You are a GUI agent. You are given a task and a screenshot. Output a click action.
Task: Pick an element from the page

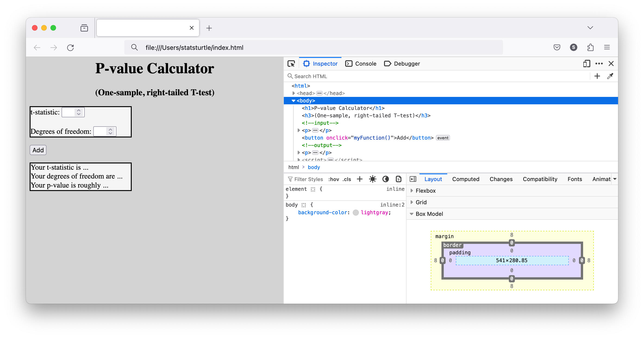point(291,64)
